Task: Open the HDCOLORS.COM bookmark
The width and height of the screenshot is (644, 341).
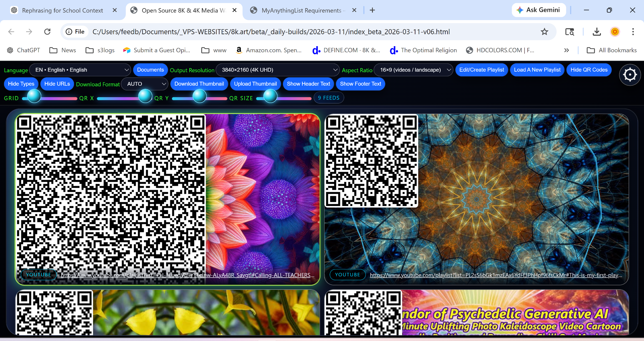Action: click(500, 50)
